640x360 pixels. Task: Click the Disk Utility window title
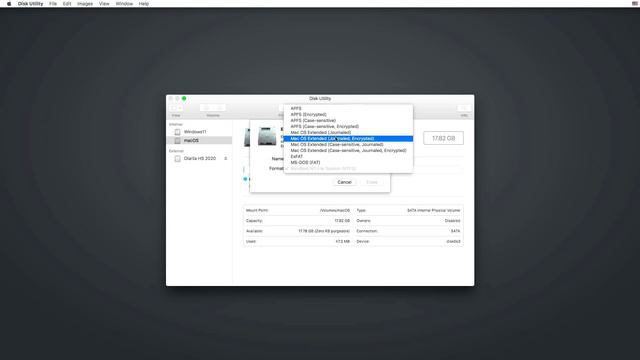coord(320,99)
